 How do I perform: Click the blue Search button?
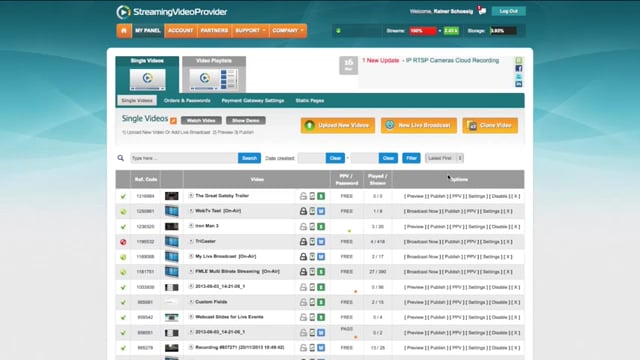tap(249, 158)
